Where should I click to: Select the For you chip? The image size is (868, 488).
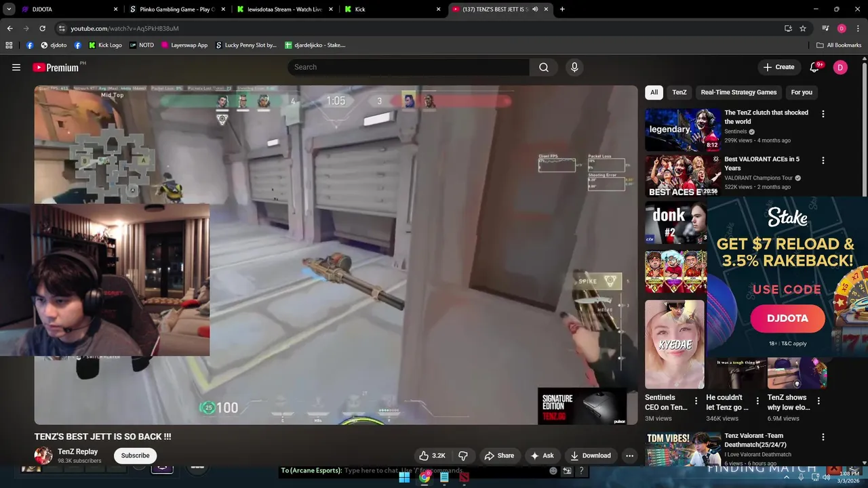click(x=802, y=92)
